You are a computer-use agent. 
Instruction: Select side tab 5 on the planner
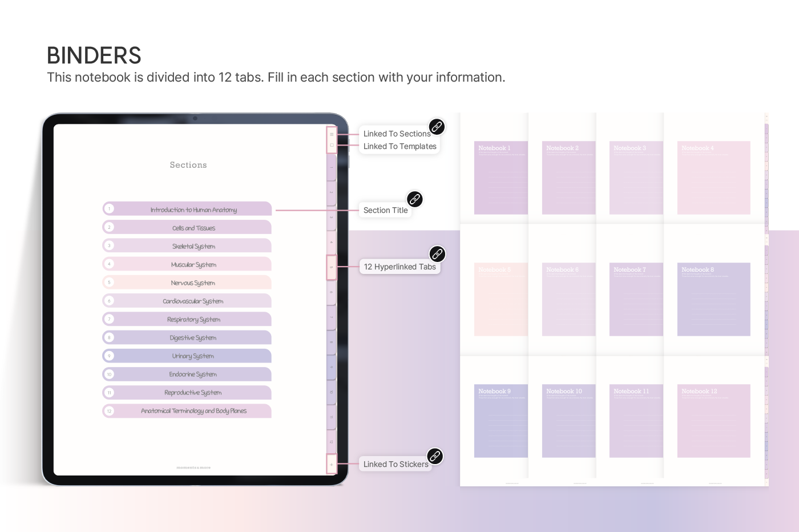tap(332, 267)
